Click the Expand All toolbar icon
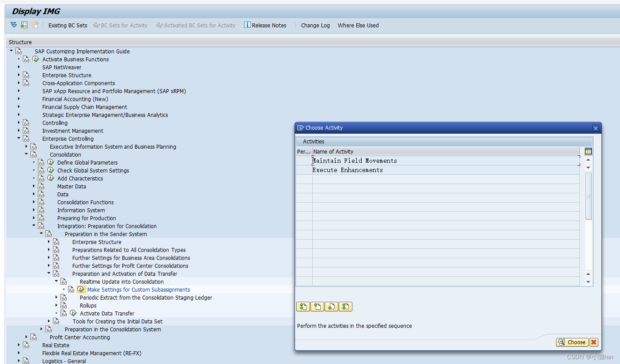 click(14, 25)
